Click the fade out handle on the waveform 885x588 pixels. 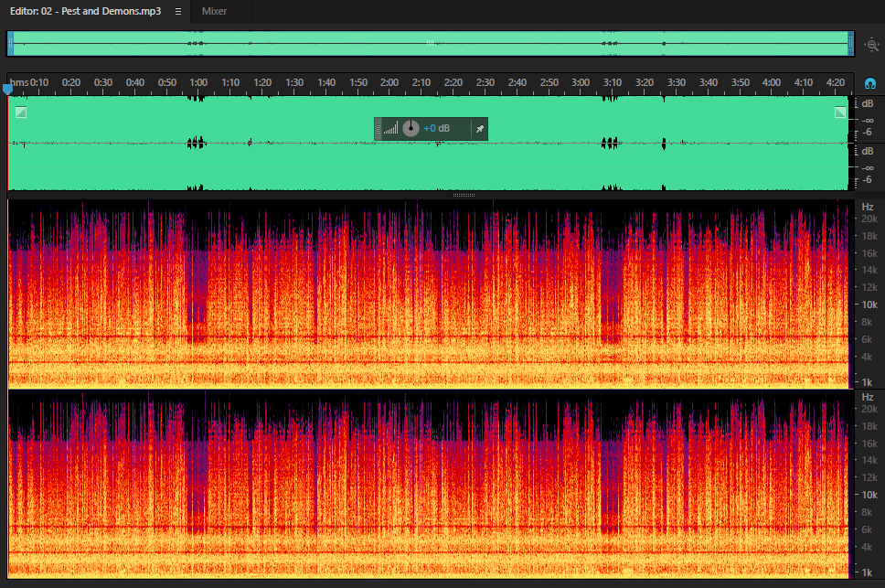[x=840, y=112]
